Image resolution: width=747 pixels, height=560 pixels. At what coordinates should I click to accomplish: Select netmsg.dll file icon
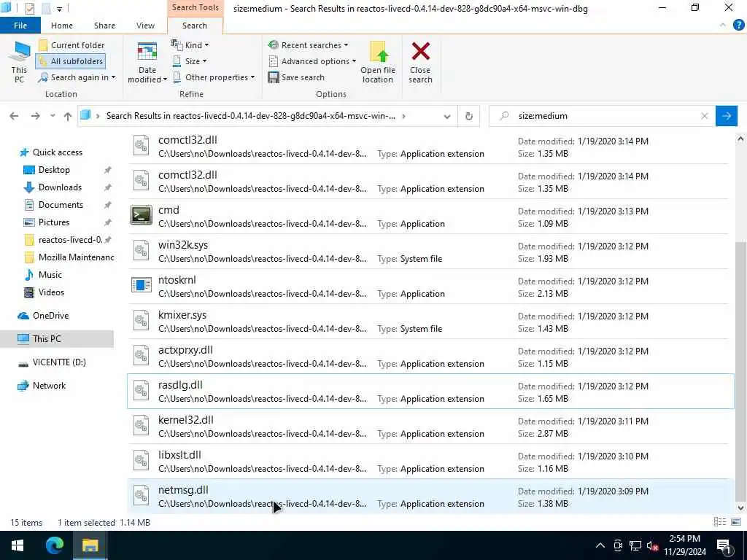(141, 495)
